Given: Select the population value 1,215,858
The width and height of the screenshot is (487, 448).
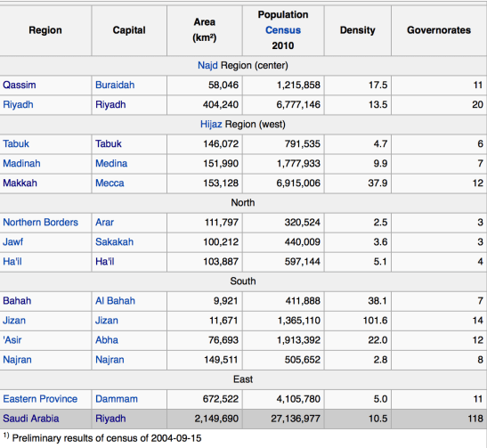Looking at the screenshot, I should click(x=298, y=86).
